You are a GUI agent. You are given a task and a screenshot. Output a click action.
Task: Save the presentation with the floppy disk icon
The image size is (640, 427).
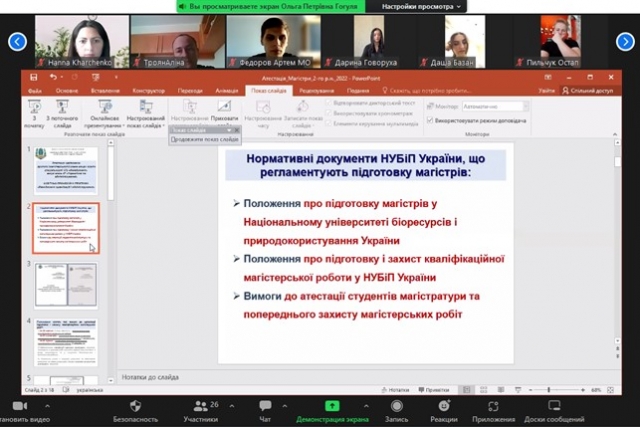pos(33,77)
